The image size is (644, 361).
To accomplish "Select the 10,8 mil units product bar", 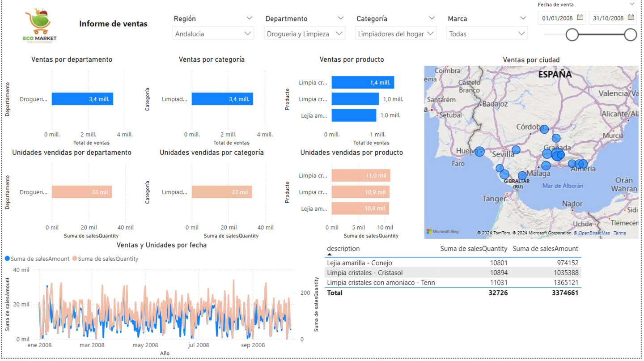I will [360, 208].
